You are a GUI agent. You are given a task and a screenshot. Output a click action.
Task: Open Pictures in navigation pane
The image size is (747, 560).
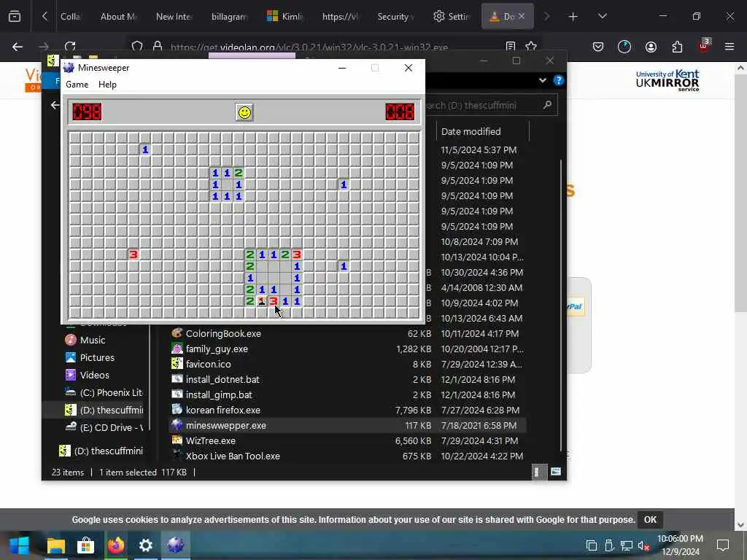(x=97, y=357)
